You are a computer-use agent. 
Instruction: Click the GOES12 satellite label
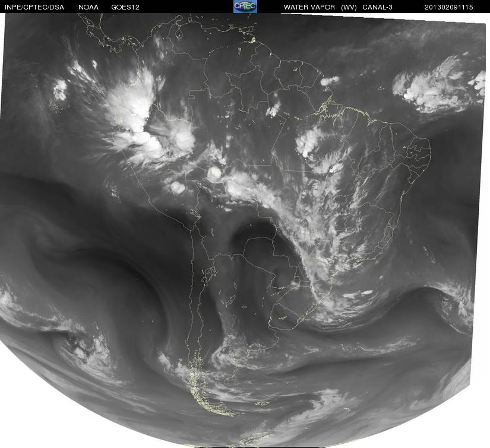click(125, 7)
